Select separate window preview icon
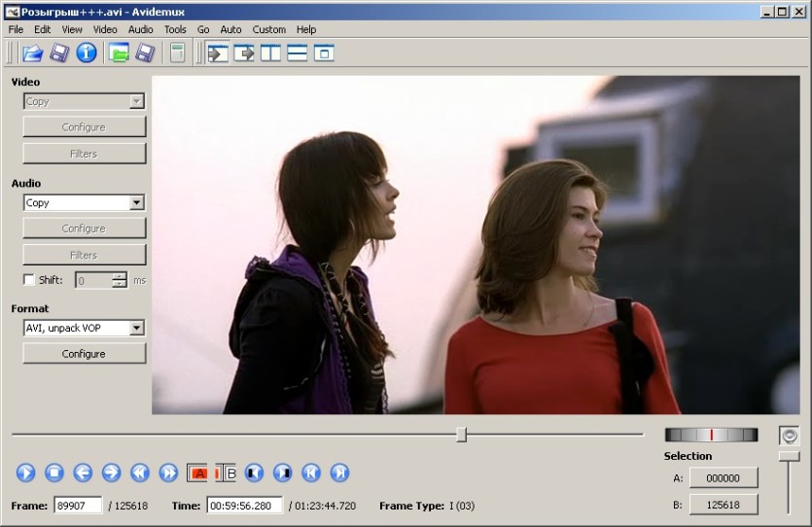Image resolution: width=812 pixels, height=527 pixels. click(324, 53)
